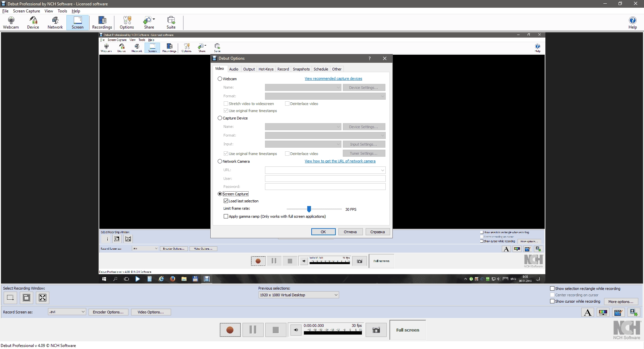Activate the Screen capture toolbar icon

click(x=77, y=23)
